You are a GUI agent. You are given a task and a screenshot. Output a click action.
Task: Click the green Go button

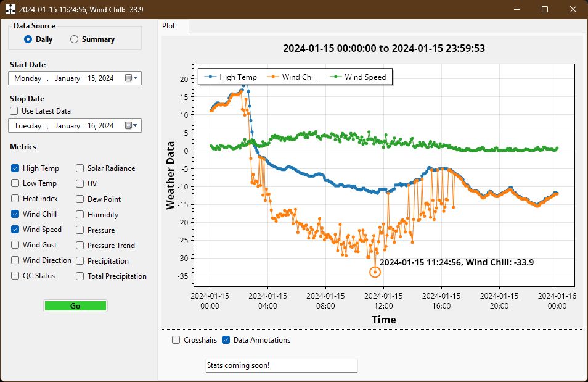coord(75,305)
